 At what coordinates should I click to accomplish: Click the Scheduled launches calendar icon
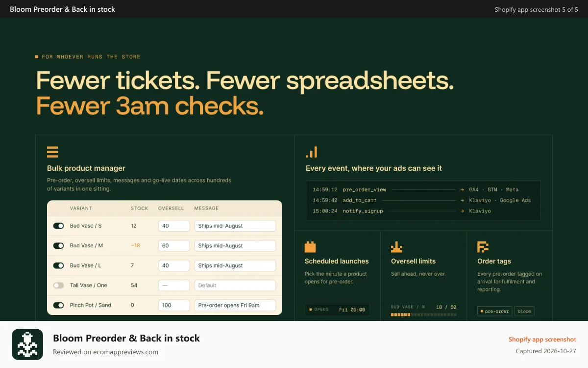310,247
